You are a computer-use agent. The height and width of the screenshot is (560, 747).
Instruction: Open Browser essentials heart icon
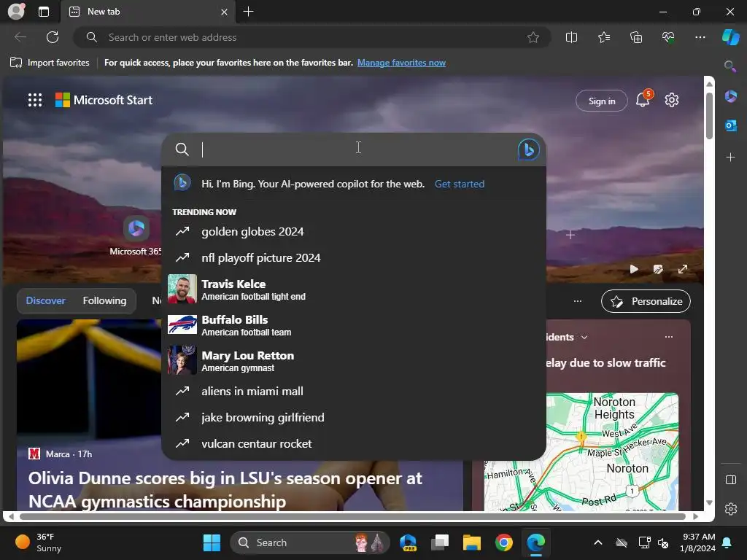(668, 37)
